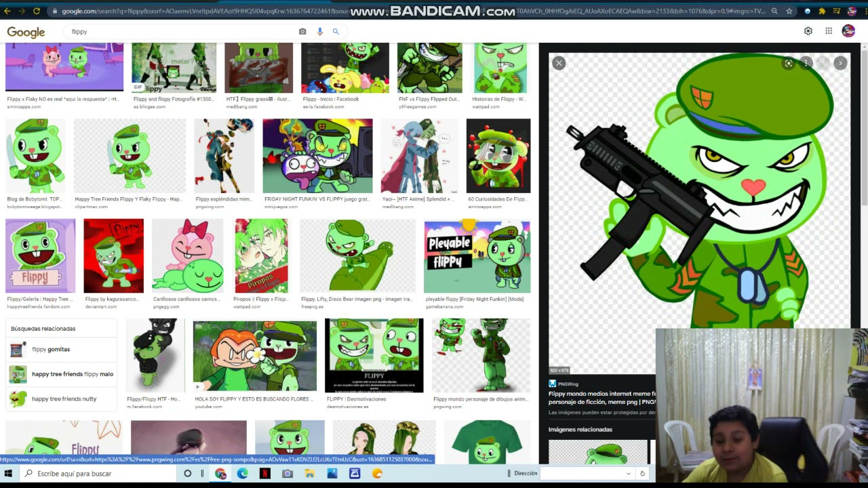The width and height of the screenshot is (868, 488).
Task: Open 'Flippy, Lifty, Disco Bear' freepng thumbnail
Action: coord(357,256)
